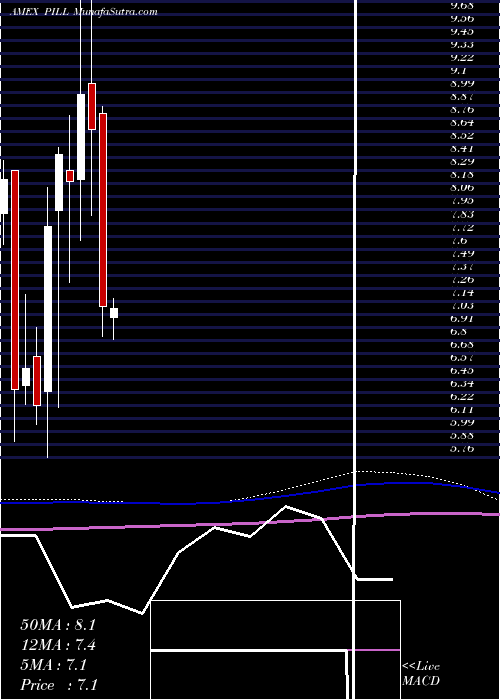
Task: Click the 9.45 price axis label
Action: [462, 31]
